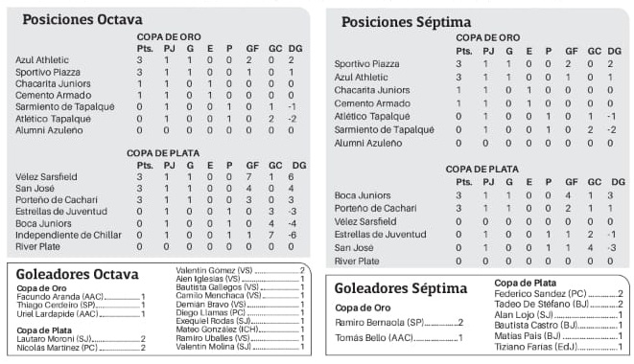Screen dimensions: 634x364
Task: Click the Posiciones Séptima heading
Action: 407,22
